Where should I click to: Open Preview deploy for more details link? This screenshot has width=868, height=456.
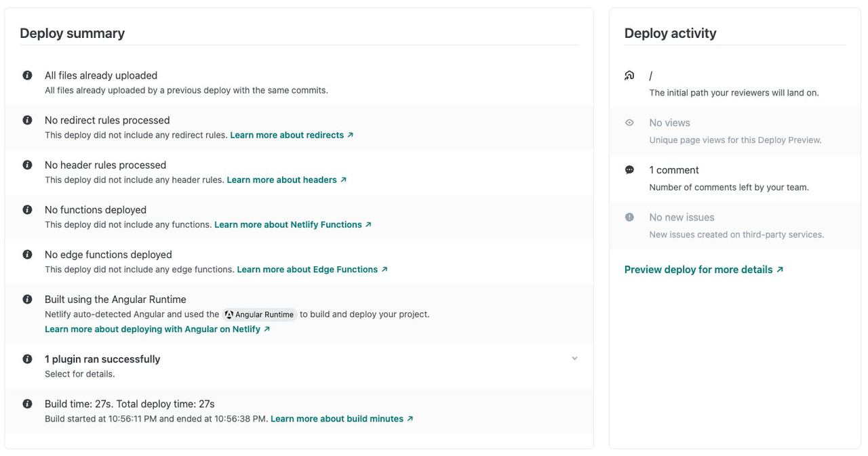pyautogui.click(x=704, y=270)
